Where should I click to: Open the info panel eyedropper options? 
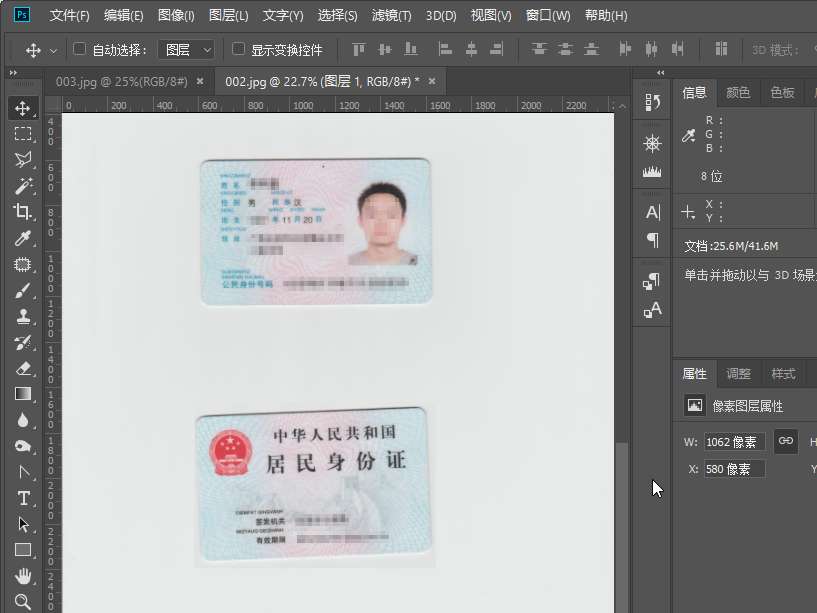tap(689, 136)
